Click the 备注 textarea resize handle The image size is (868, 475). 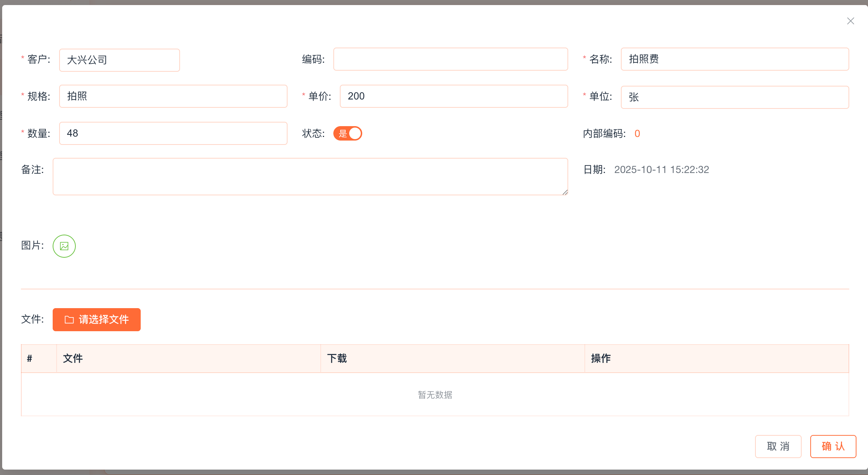click(x=565, y=192)
